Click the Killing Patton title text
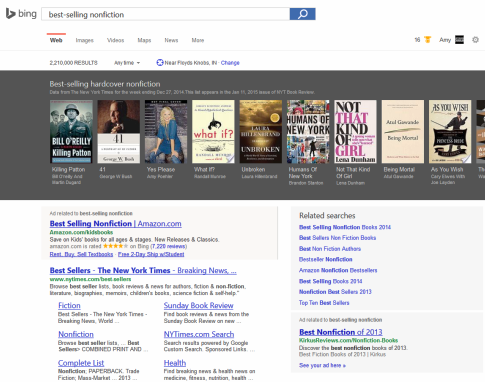This screenshot has height=382, width=485. point(68,170)
